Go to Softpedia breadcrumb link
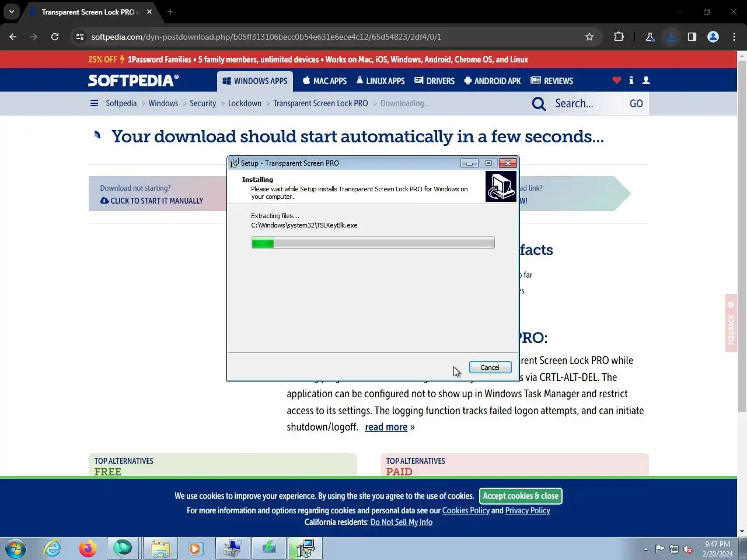This screenshot has height=560, width=747. [x=121, y=103]
